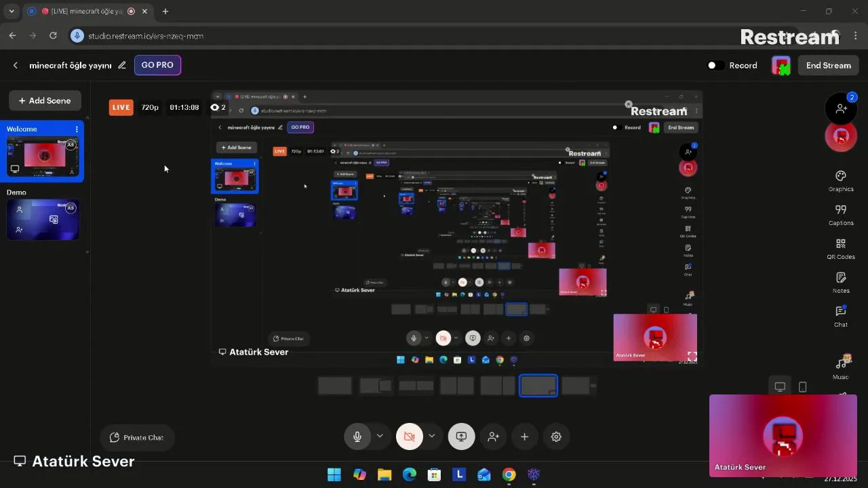Open the QR Codes panel
The image size is (868, 488).
coord(841,249)
